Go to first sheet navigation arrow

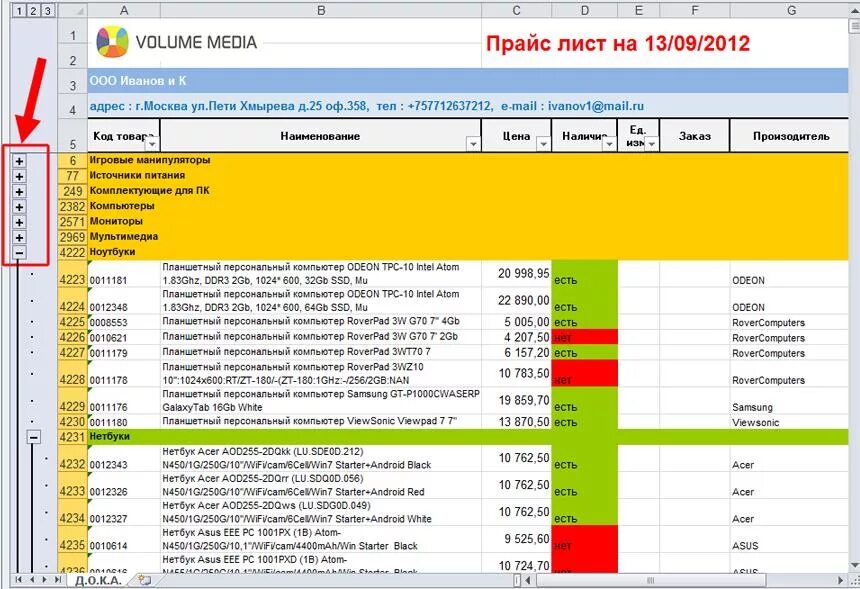point(19,580)
